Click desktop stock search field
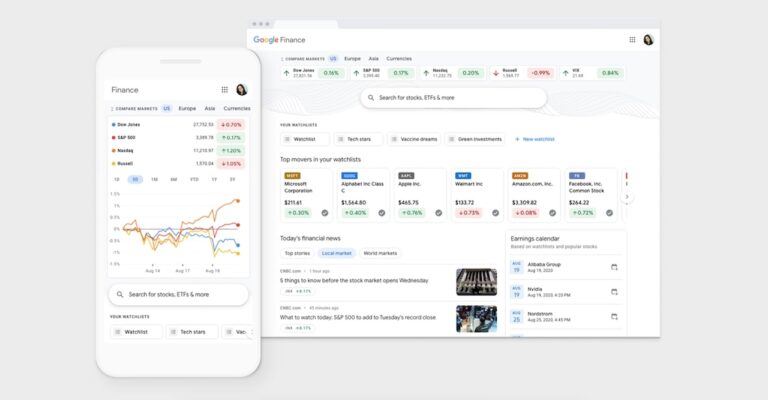 tap(454, 98)
